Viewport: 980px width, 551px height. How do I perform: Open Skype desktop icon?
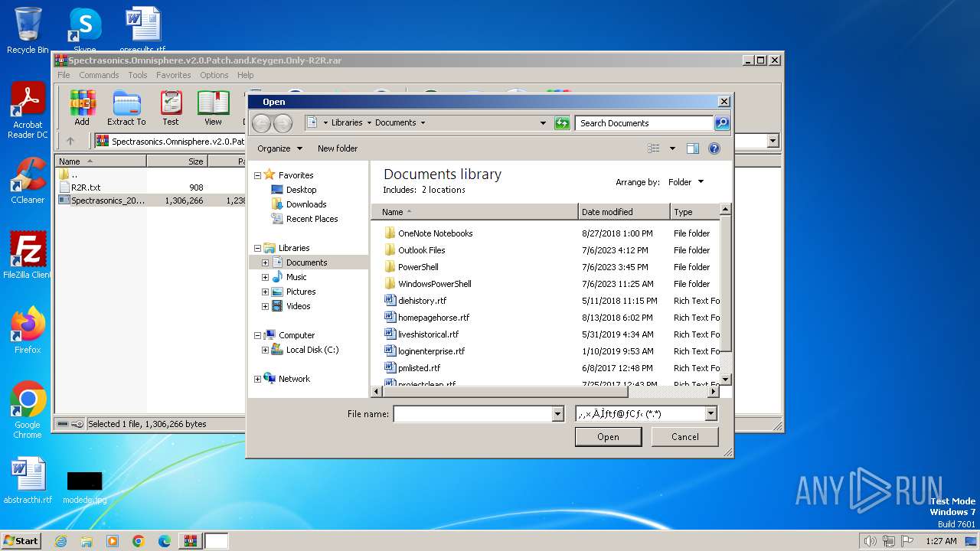click(x=85, y=31)
